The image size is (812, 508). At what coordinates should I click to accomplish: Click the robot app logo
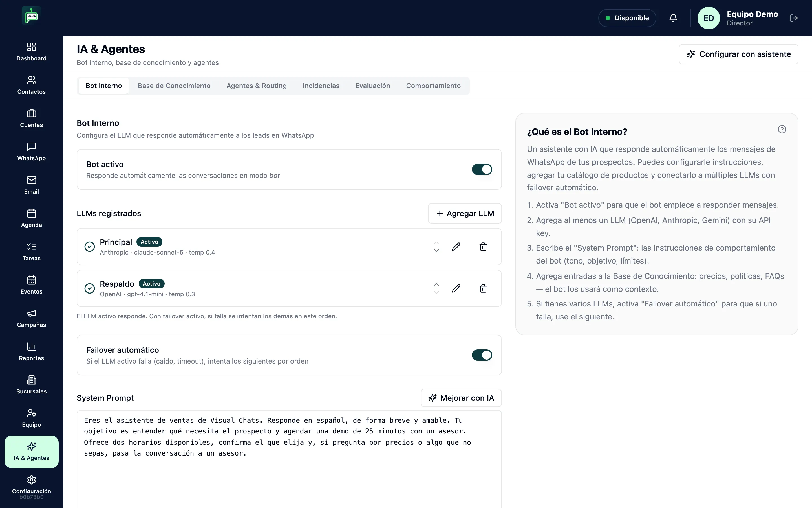(32, 16)
